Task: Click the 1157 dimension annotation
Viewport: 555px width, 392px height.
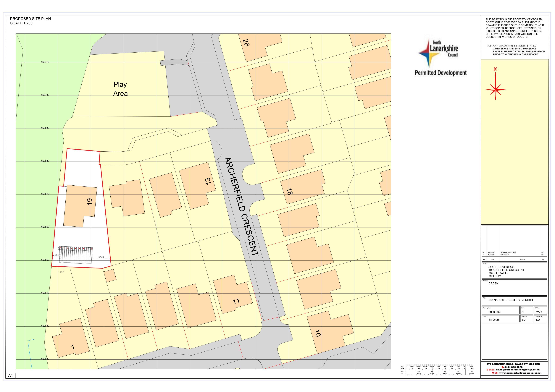Action: 61,272
